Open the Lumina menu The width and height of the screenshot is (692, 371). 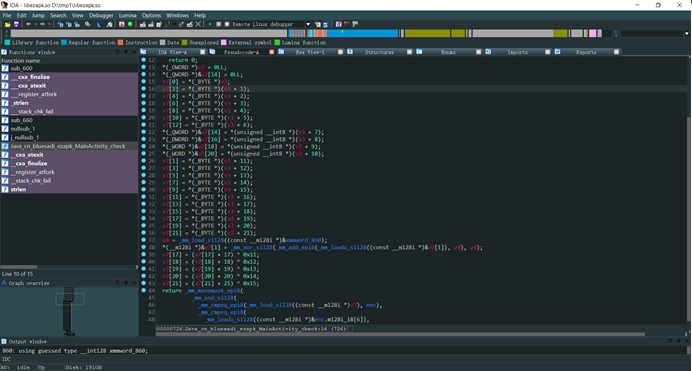(128, 15)
